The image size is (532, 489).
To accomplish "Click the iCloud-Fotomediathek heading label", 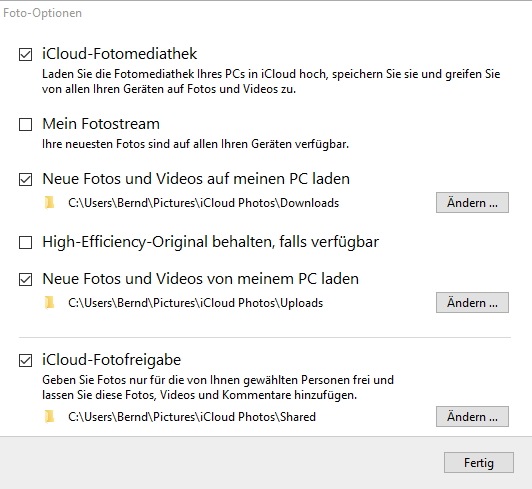I will pyautogui.click(x=119, y=54).
